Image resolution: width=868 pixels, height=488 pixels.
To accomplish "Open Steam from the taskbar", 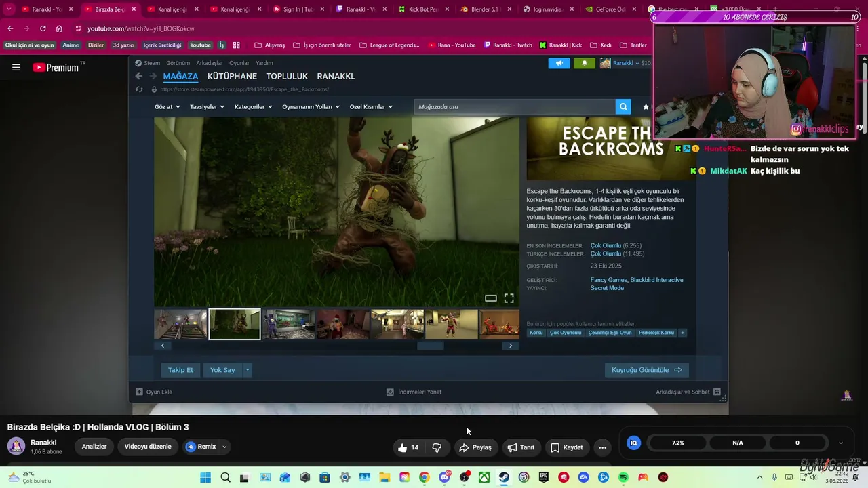I will 504,477.
